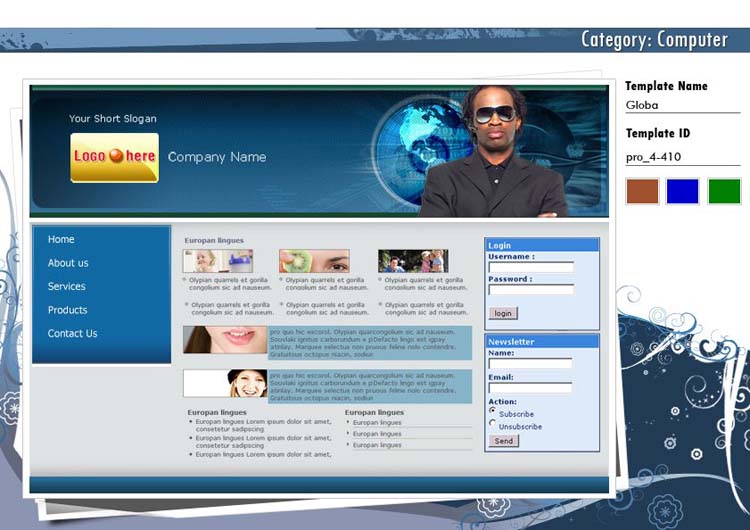Viewport: 750px width, 530px height.
Task: Click into the Password field
Action: tap(531, 290)
